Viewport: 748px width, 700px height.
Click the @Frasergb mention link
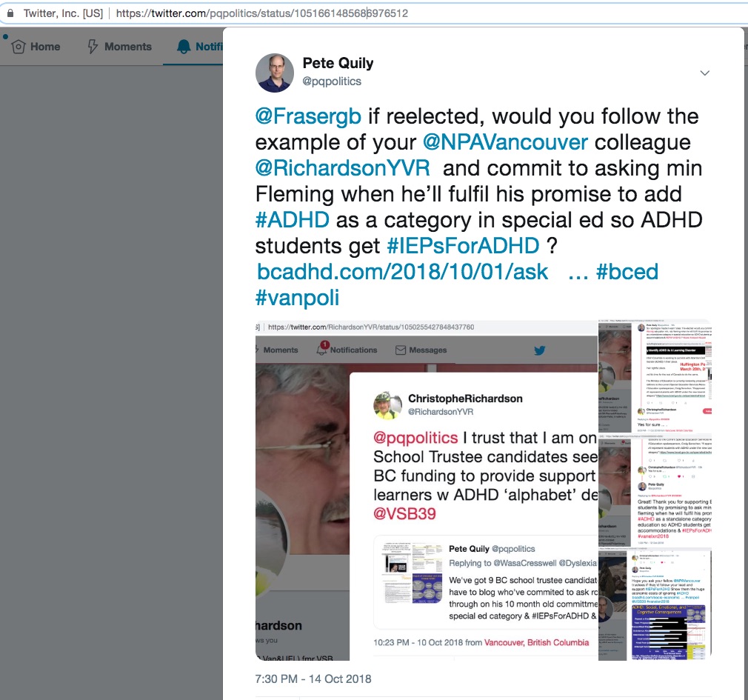[x=308, y=116]
